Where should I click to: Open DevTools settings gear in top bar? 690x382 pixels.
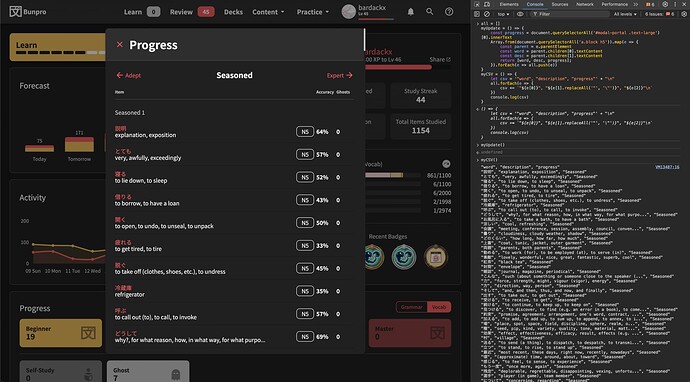665,4
